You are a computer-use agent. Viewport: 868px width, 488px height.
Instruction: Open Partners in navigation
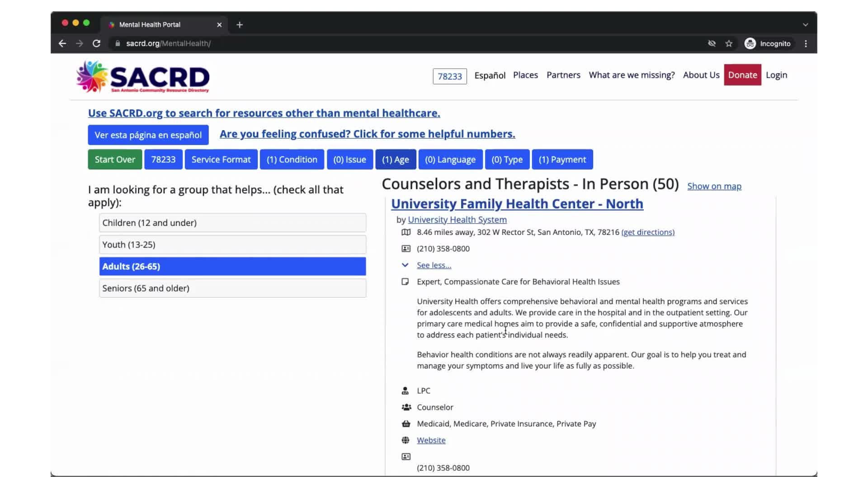coord(563,75)
